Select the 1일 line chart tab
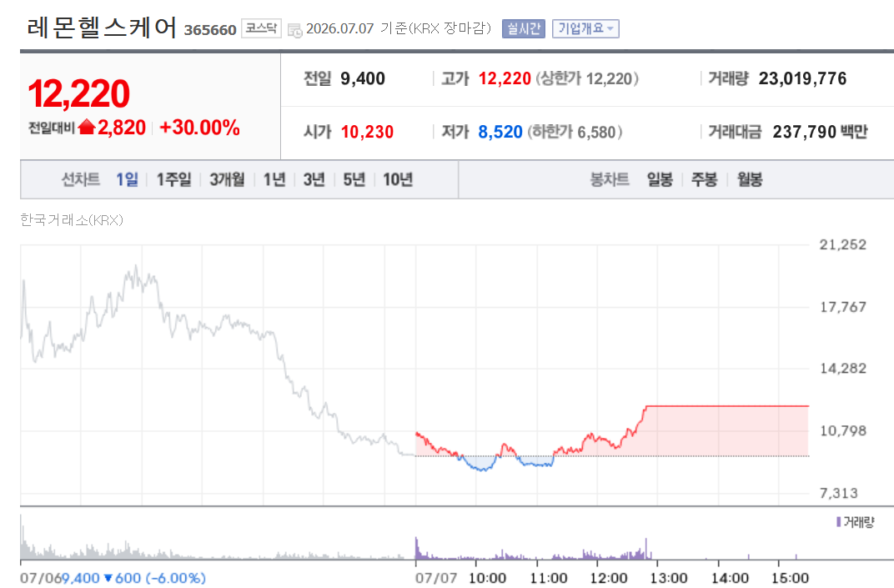The height and width of the screenshot is (588, 894). coord(127,179)
